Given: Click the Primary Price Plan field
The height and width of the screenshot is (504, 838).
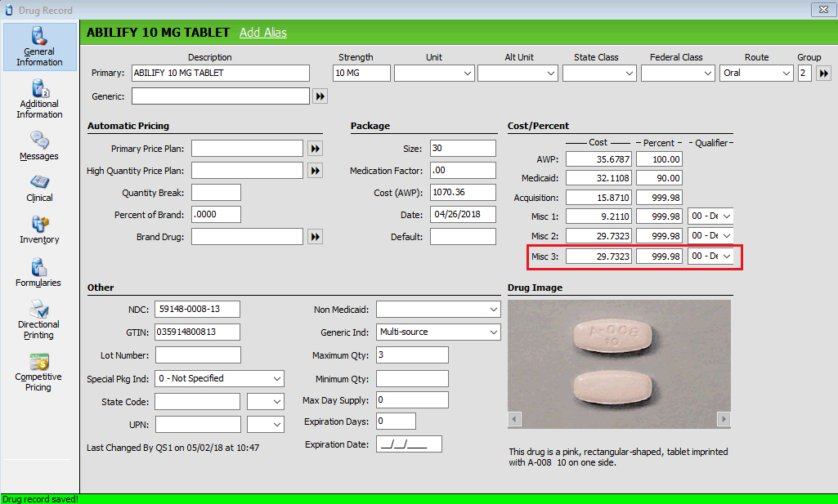Looking at the screenshot, I should pos(248,149).
